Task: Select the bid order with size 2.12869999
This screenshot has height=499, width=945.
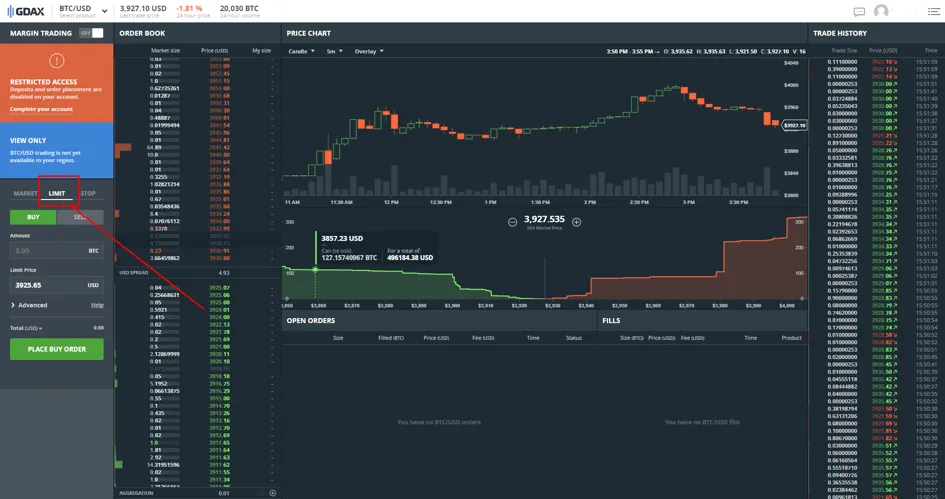Action: 197,354
